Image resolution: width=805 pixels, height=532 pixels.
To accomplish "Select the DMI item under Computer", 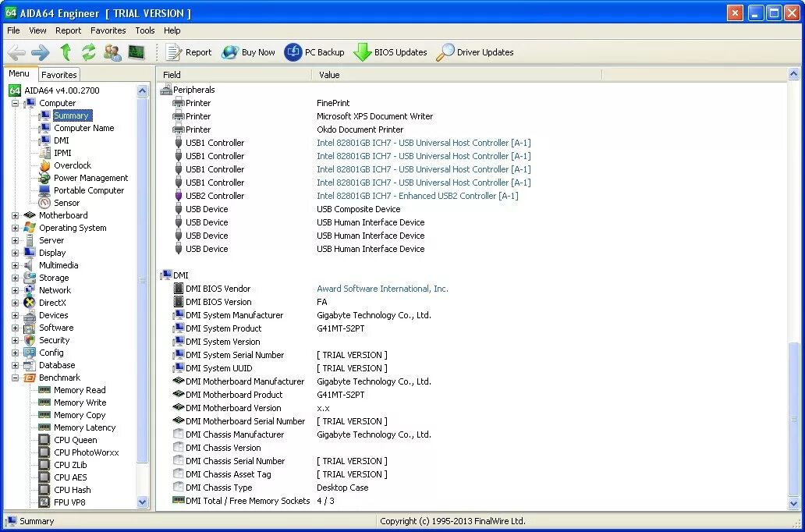I will coord(61,140).
